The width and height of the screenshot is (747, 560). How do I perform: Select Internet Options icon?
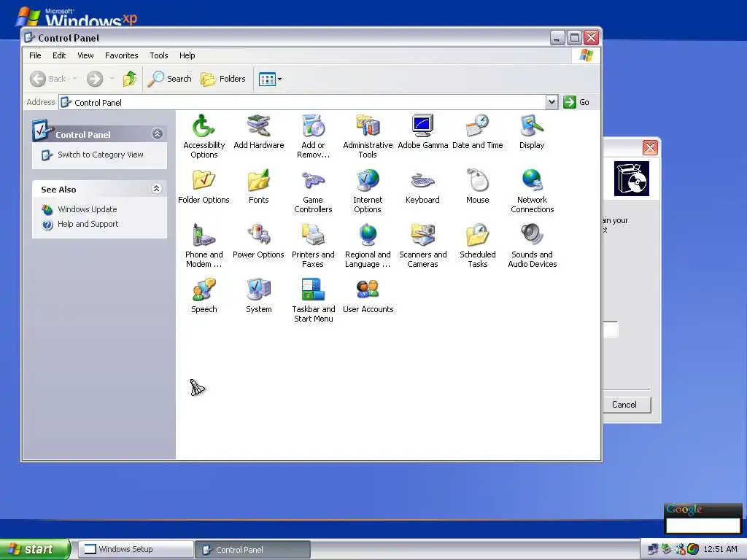[368, 181]
